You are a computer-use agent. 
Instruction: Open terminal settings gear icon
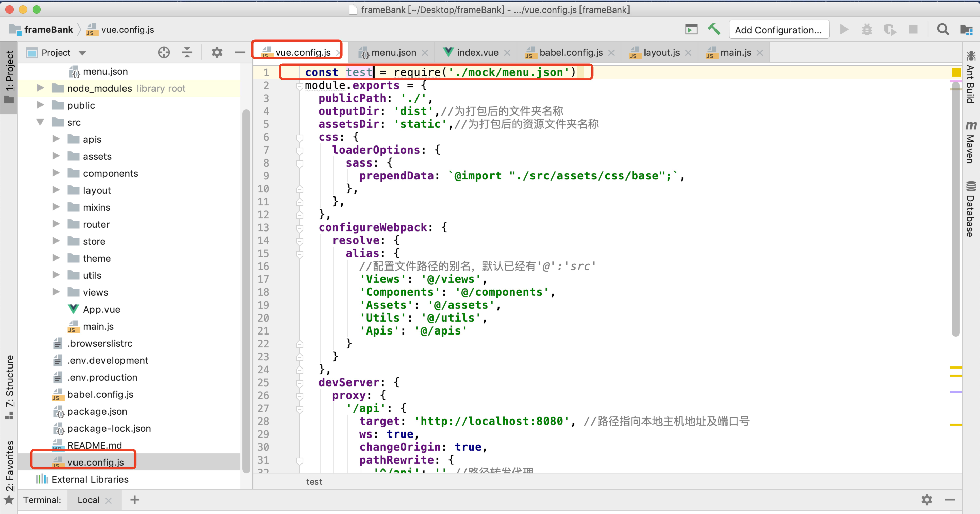[x=927, y=500]
